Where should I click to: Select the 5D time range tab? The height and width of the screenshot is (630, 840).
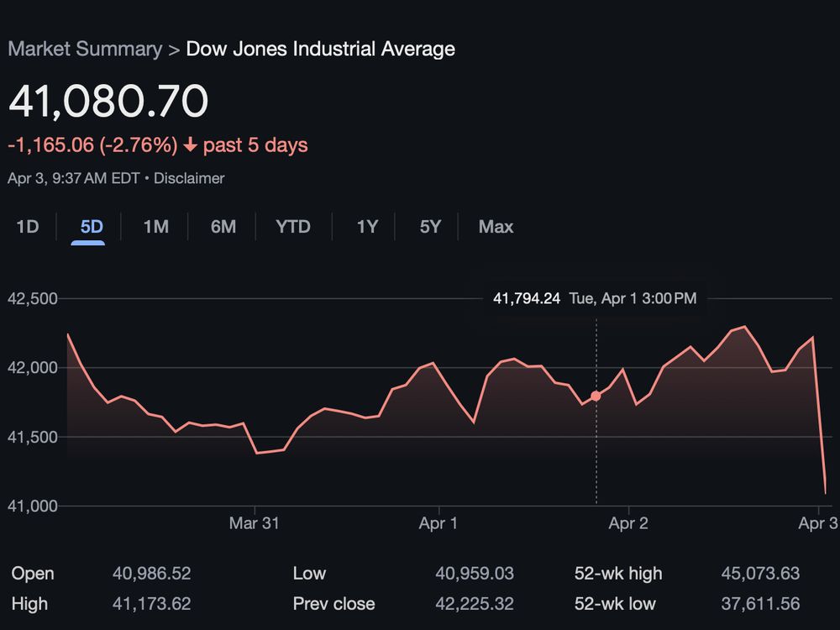coord(92,227)
